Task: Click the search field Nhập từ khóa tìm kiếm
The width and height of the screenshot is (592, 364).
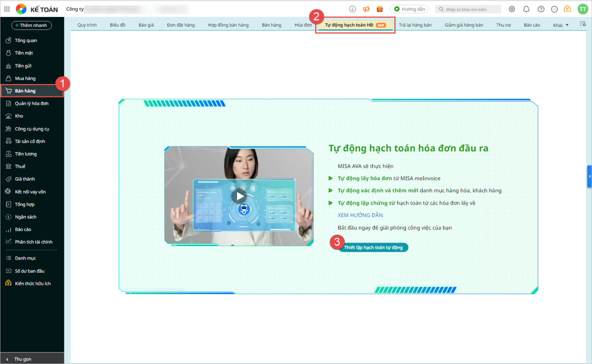Action: [x=468, y=9]
